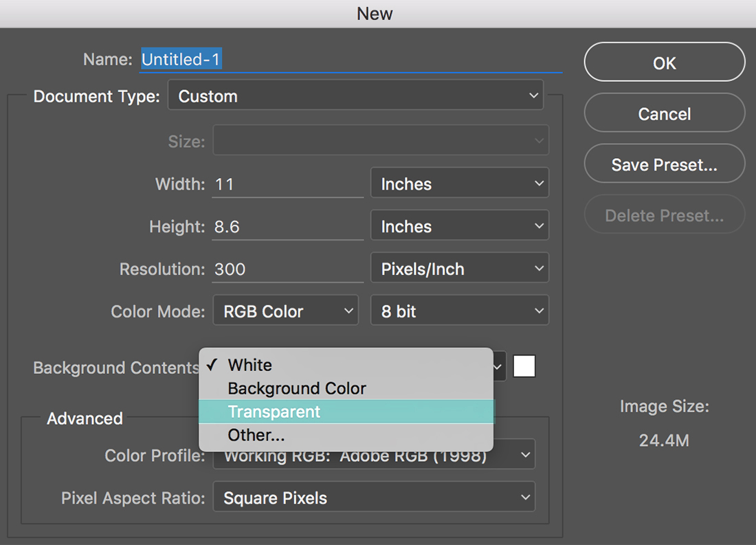The image size is (756, 545).
Task: Select Transparent from background contents menu
Action: [346, 412]
